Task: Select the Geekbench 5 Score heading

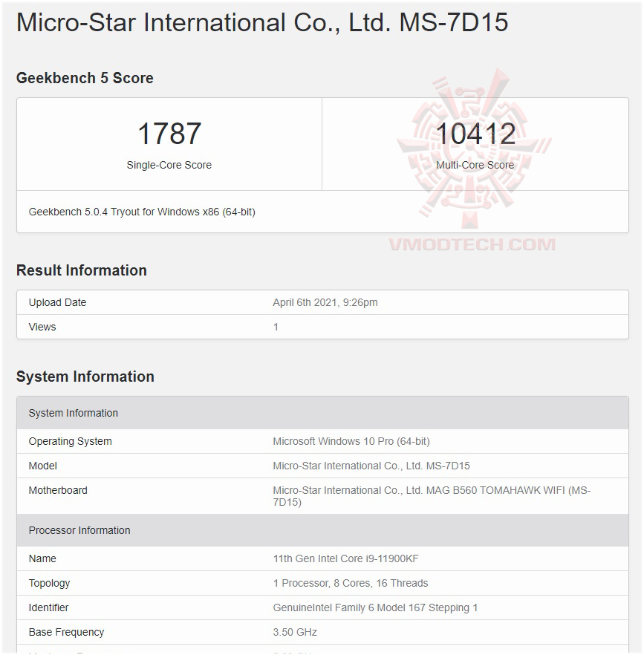Action: click(x=85, y=78)
